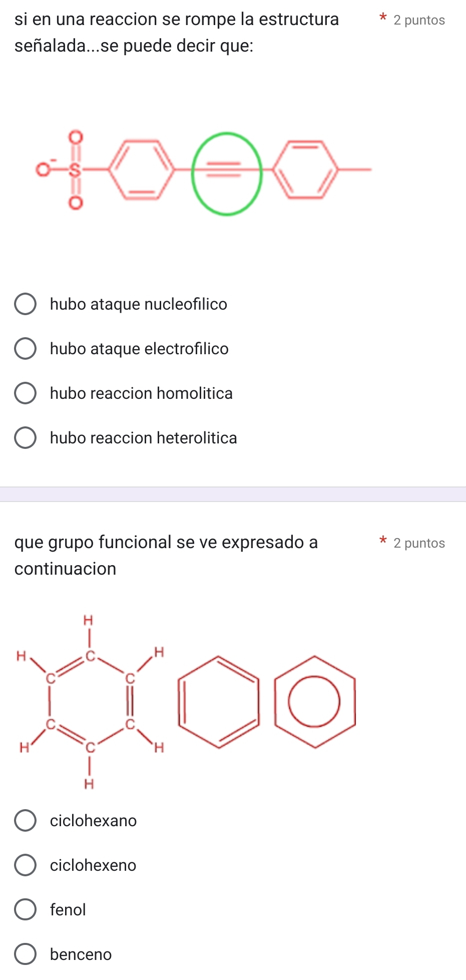This screenshot has height=980, width=466.
Task: Choose the "ciclohexeno" answer option
Action: [25, 865]
